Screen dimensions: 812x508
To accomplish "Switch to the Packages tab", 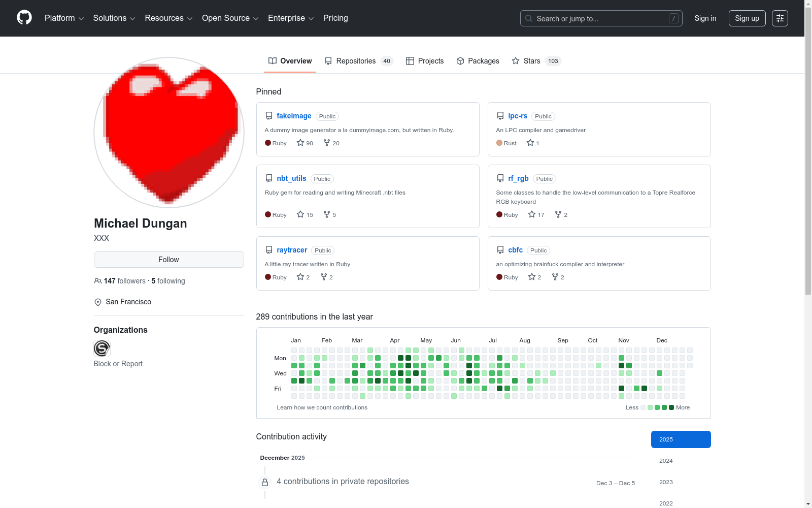I will [478, 61].
